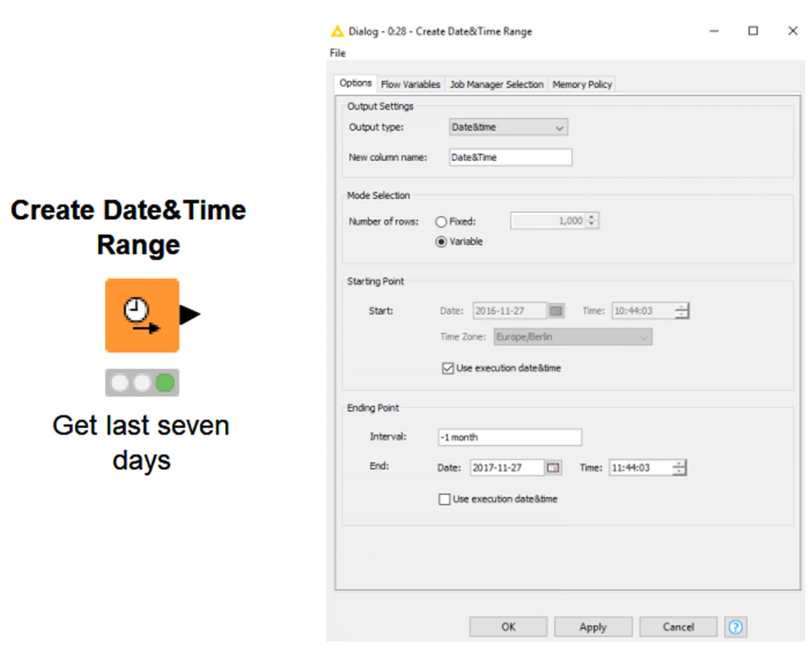Open the help question mark button
Viewport: 812px width, 650px height.
[735, 627]
